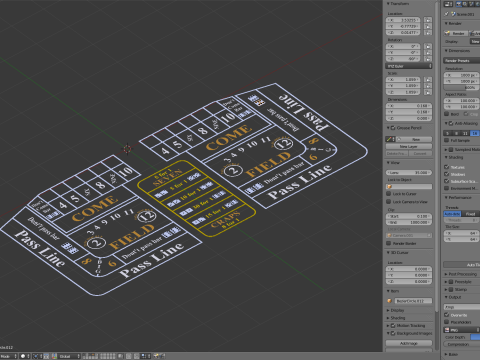Click the Compression slider
Image resolution: width=480 pixels, height=360 pixels.
click(x=463, y=344)
